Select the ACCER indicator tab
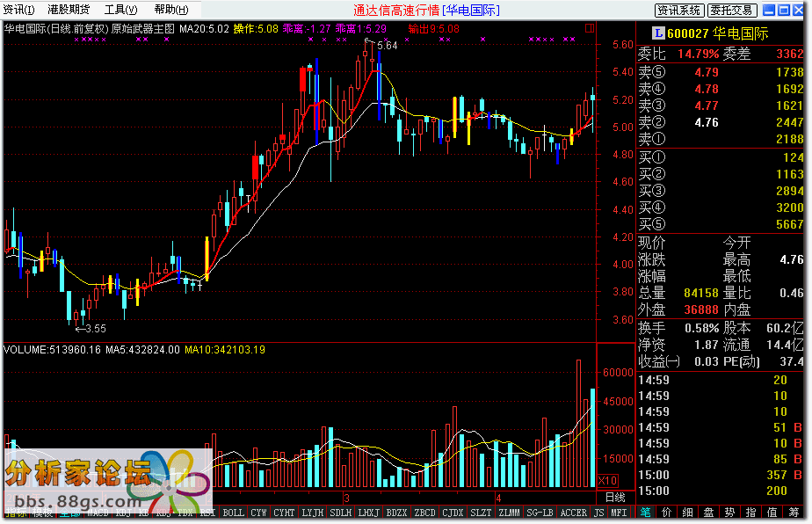This screenshot has width=812, height=524. point(573,513)
